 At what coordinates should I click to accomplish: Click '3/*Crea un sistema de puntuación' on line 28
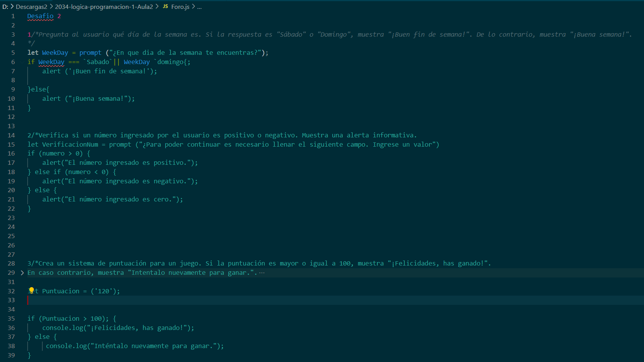click(87, 263)
